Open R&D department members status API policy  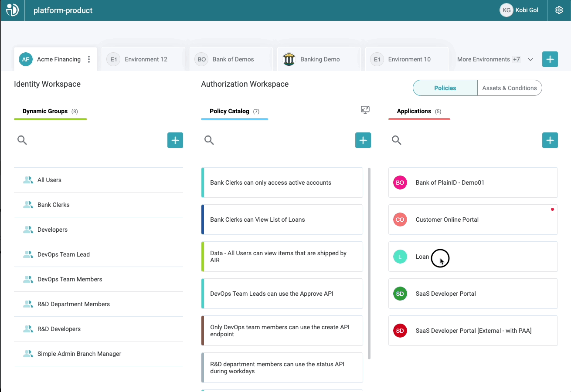click(x=282, y=368)
